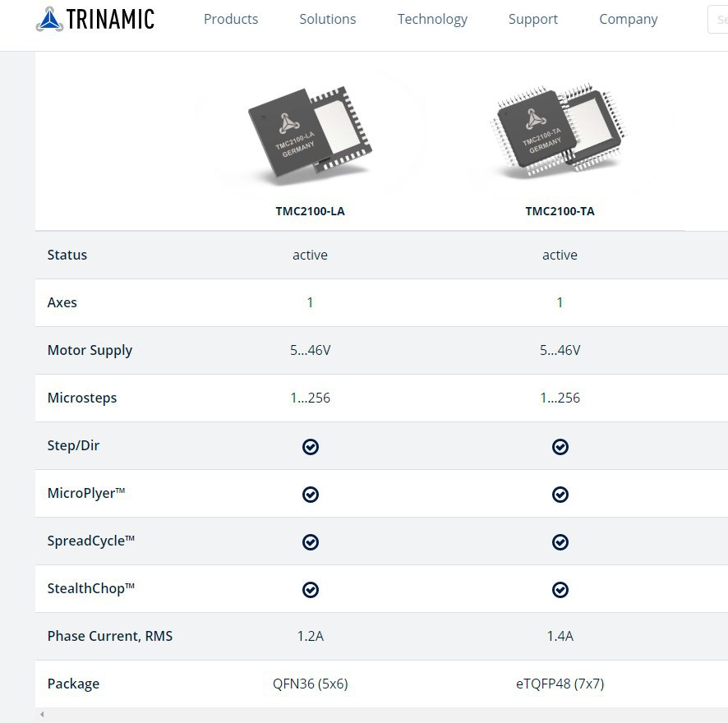The width and height of the screenshot is (728, 723).
Task: Select the Phase Current, RMS label
Action: click(x=109, y=636)
